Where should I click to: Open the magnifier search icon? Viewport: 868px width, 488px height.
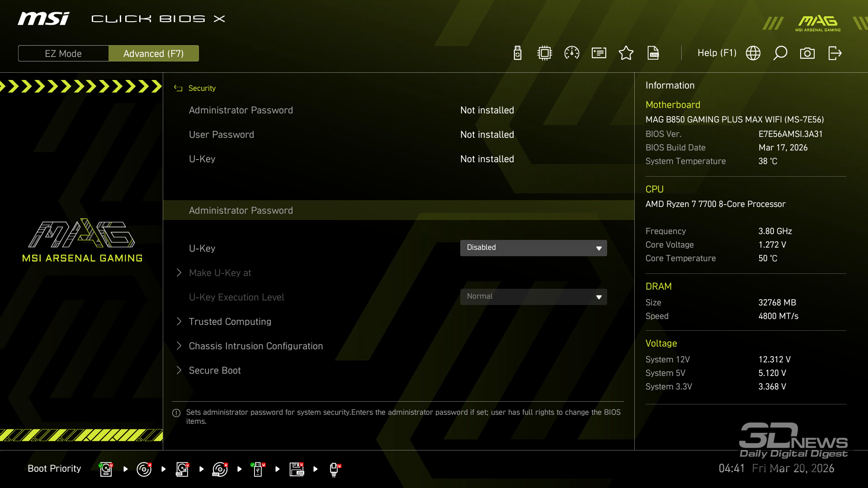(x=780, y=53)
